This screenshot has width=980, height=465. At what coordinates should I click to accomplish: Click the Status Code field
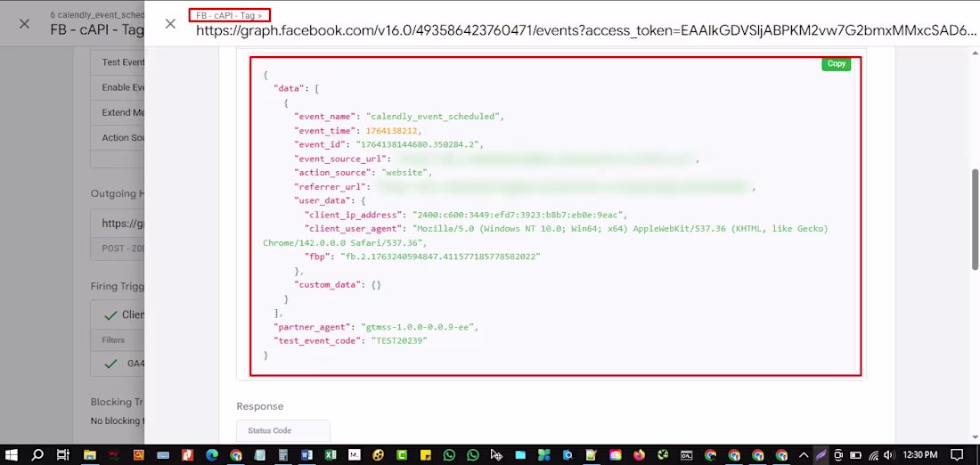pyautogui.click(x=283, y=430)
